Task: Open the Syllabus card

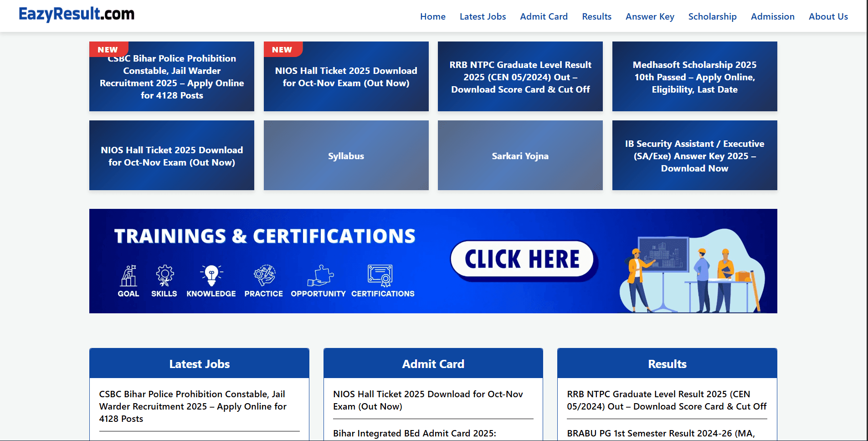Action: [x=346, y=156]
